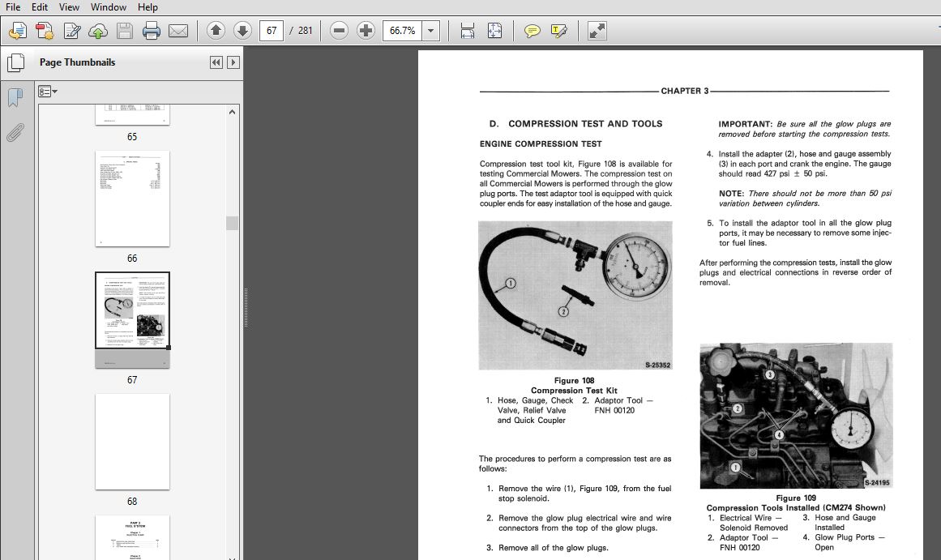
Task: Select the highlight text tool
Action: coord(558,31)
